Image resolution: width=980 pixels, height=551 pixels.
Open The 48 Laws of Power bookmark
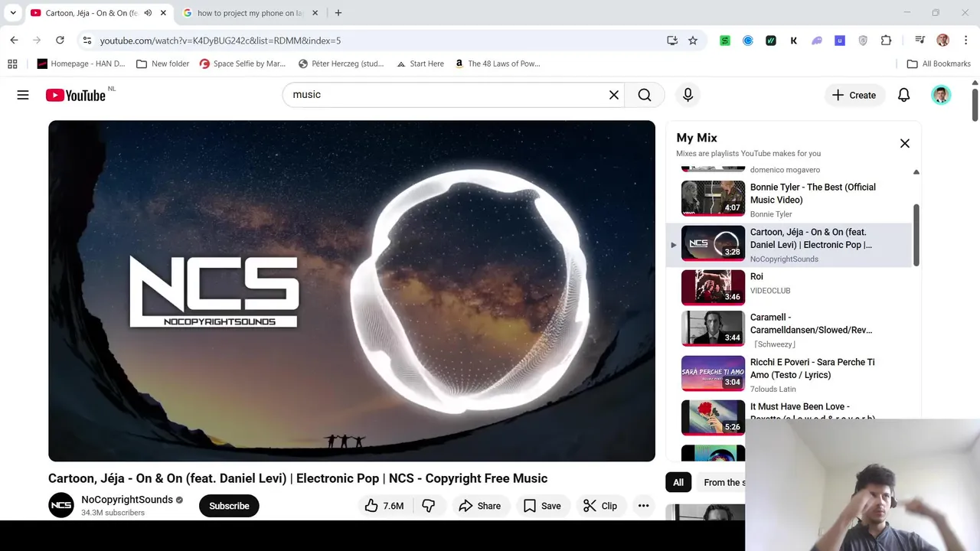[498, 64]
